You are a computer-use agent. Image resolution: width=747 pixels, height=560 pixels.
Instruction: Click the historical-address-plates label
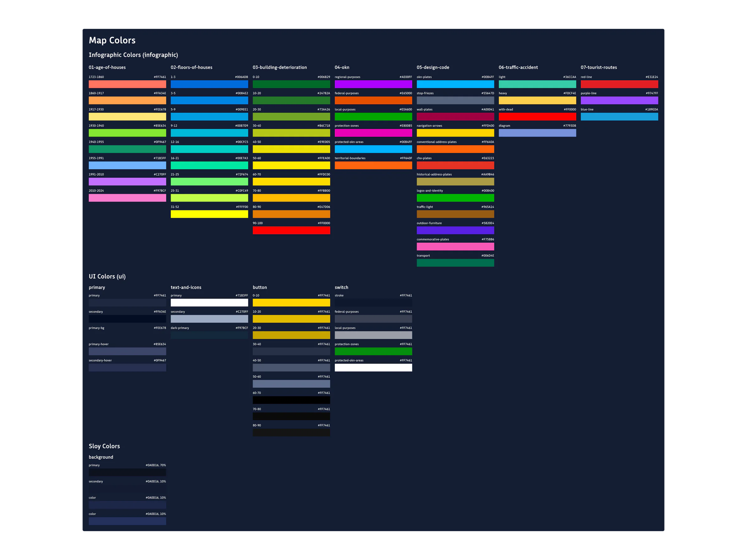point(434,175)
